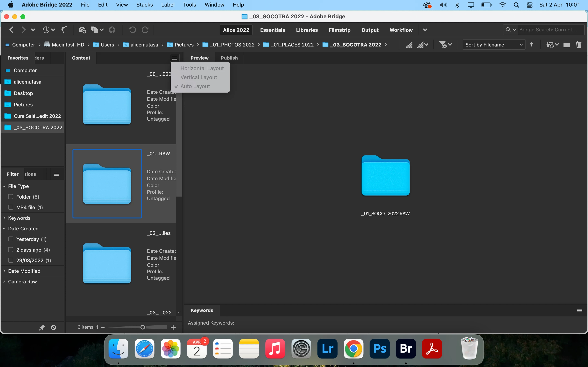
Task: Rotate 90° clockwise icon
Action: [145, 30]
